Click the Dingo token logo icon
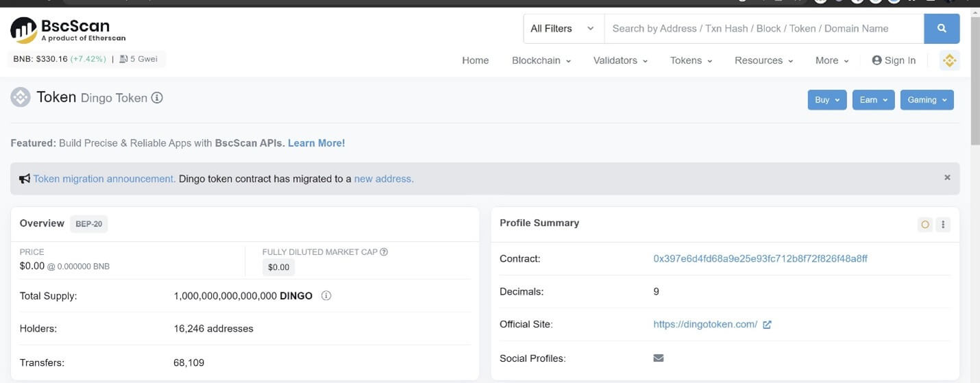980x383 pixels. click(x=21, y=97)
